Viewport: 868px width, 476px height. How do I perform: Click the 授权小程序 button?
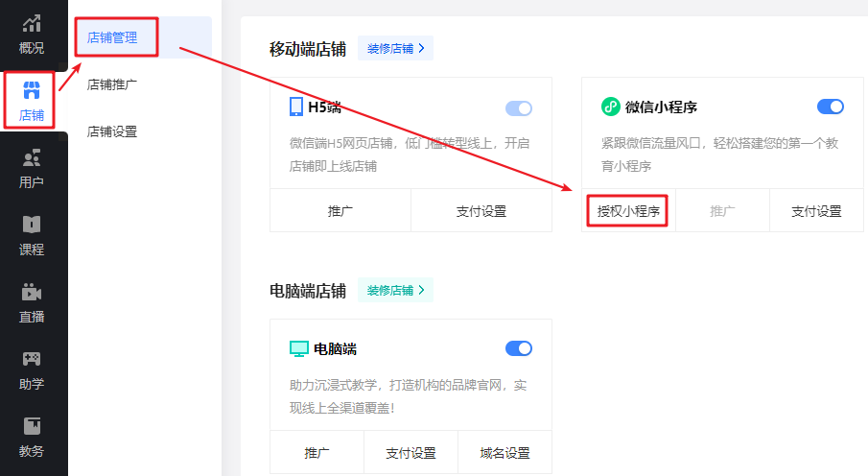[x=628, y=210]
